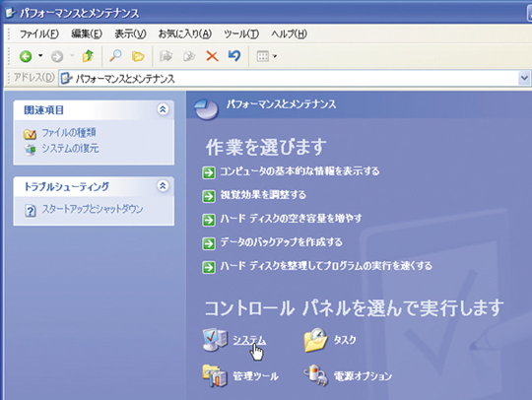The image size is (532, 400).
Task: Open the address bar dropdown arrow
Action: (524, 79)
